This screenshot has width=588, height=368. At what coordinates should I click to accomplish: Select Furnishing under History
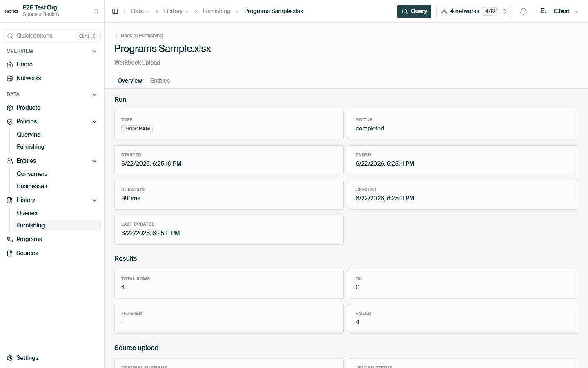click(57, 225)
